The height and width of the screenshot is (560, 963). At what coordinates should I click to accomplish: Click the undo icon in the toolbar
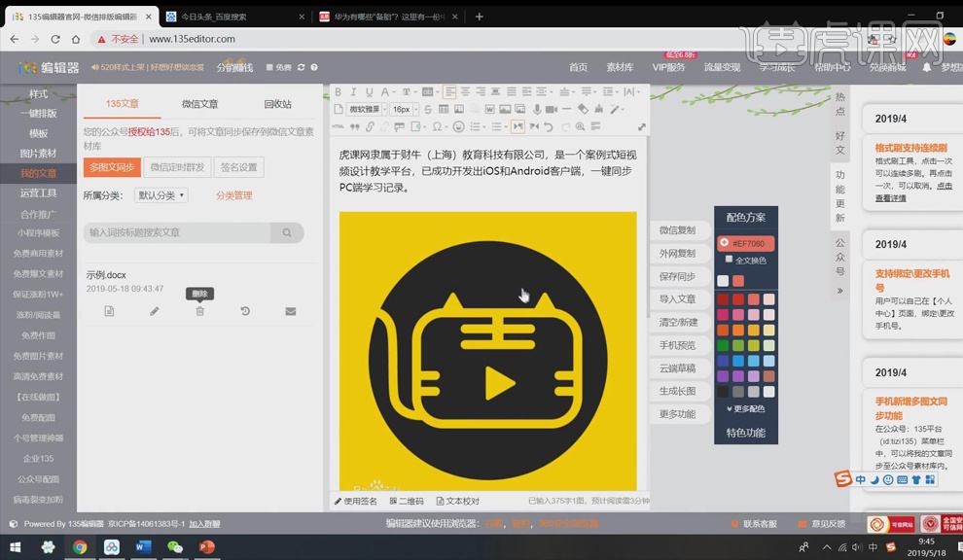click(548, 126)
